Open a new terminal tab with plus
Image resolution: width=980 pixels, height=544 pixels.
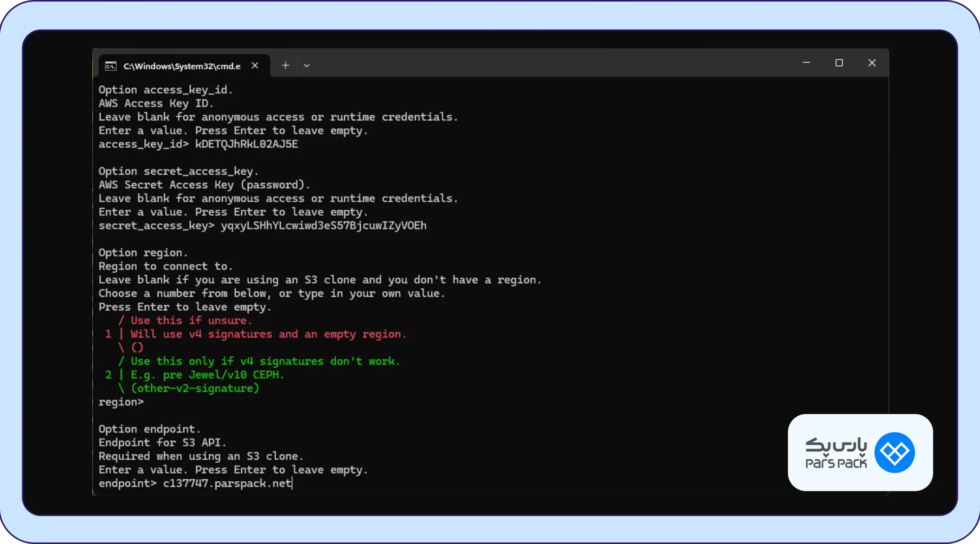[x=286, y=65]
